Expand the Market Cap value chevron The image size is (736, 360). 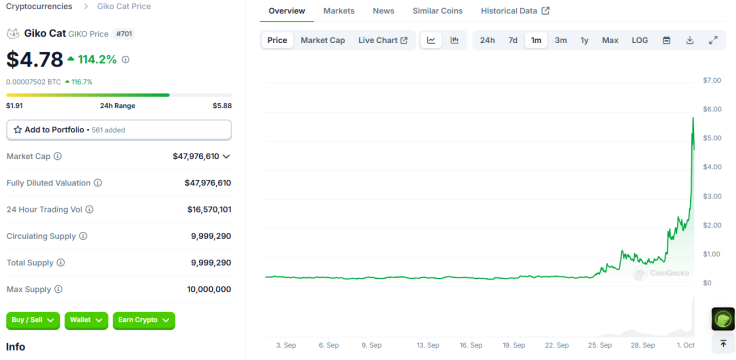tap(227, 156)
